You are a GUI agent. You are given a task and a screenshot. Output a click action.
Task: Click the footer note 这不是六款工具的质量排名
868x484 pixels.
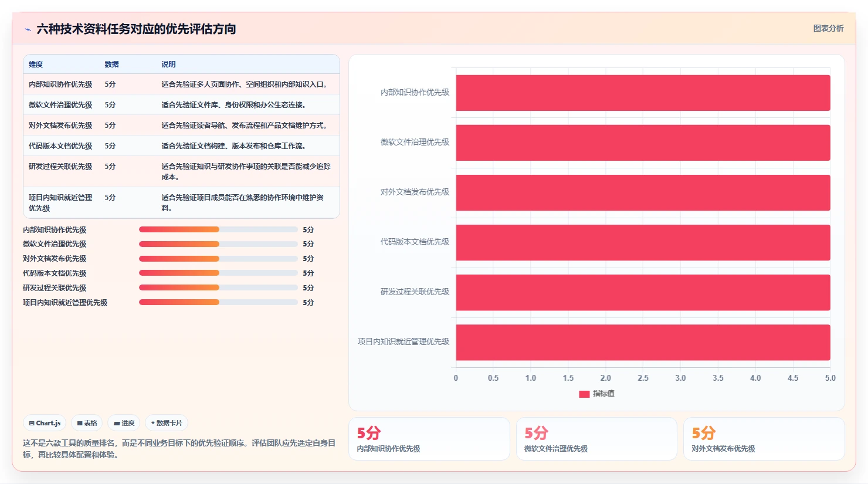[x=179, y=449]
